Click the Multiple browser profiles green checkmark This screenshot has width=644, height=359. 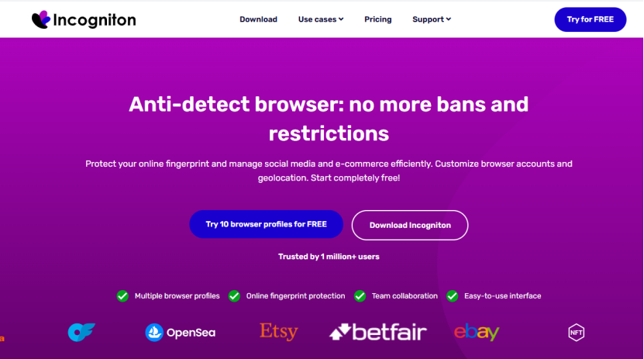pos(122,295)
